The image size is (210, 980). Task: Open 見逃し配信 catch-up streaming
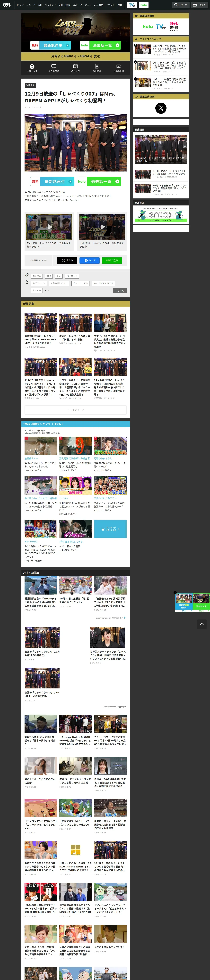coord(119,68)
